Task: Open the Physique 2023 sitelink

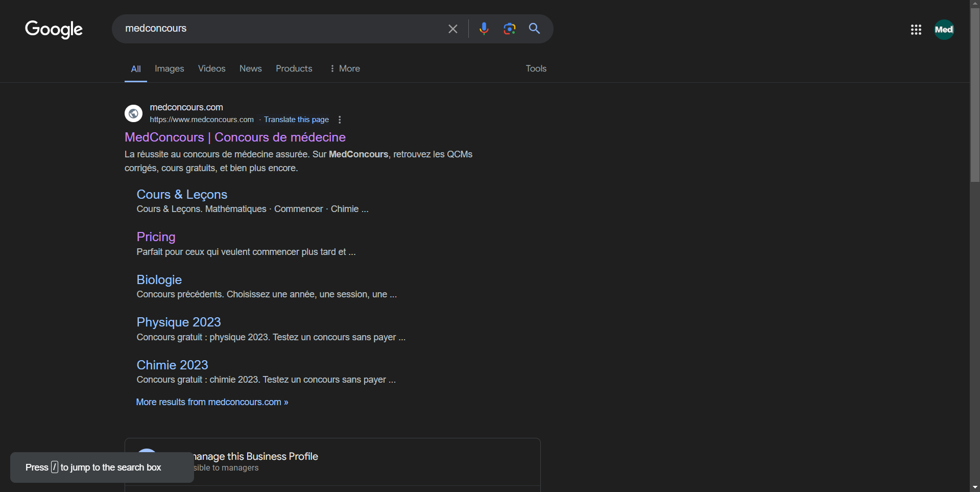Action: (179, 322)
